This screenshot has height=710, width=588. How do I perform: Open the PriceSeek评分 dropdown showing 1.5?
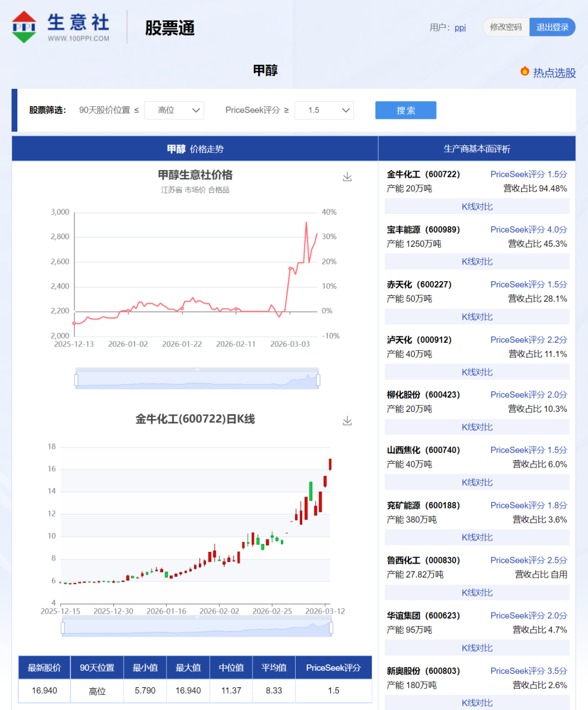pos(324,110)
